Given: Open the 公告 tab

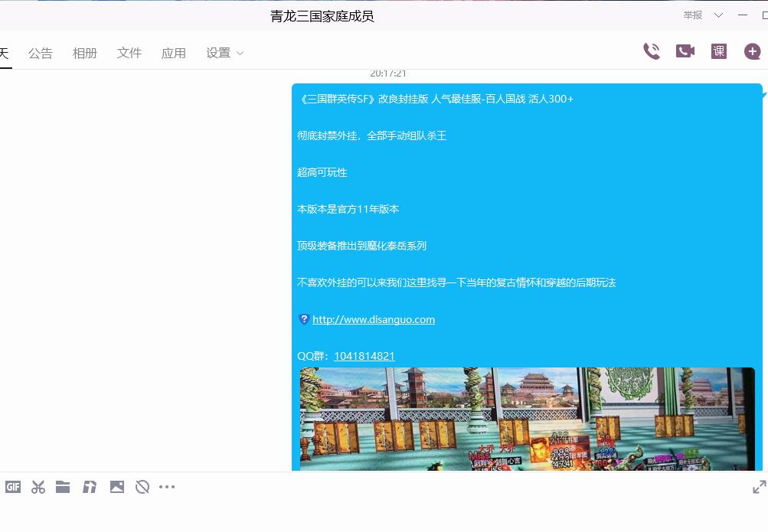Looking at the screenshot, I should click(x=40, y=53).
